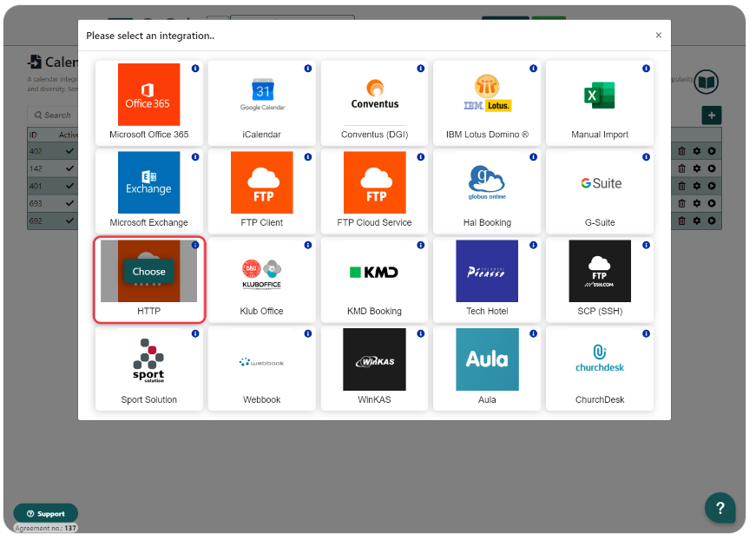756x547 pixels.
Task: Select the Klub Office integration
Action: 262,280
